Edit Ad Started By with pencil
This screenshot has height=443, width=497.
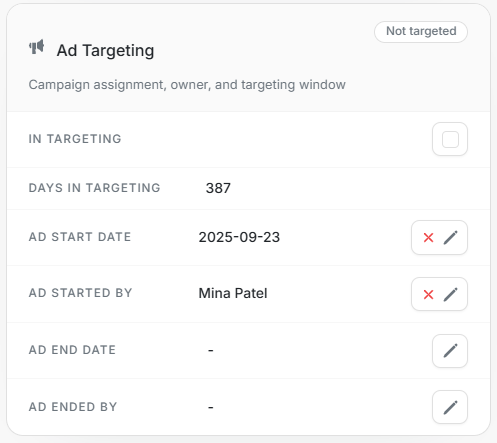click(x=450, y=294)
